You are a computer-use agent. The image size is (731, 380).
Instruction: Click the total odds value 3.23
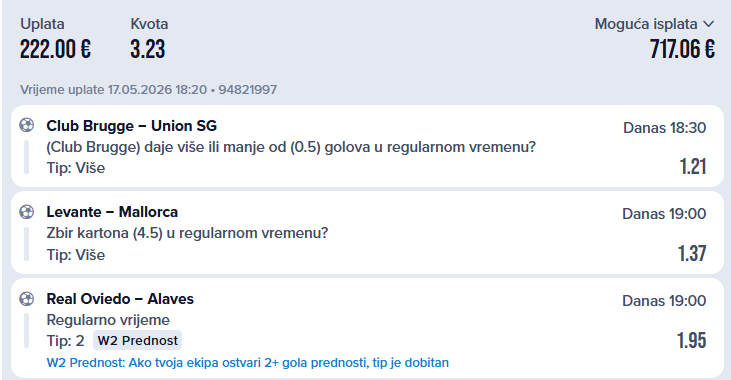point(148,49)
